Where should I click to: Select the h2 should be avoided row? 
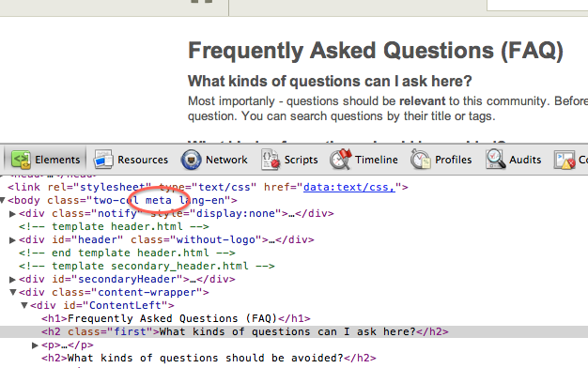click(x=209, y=358)
